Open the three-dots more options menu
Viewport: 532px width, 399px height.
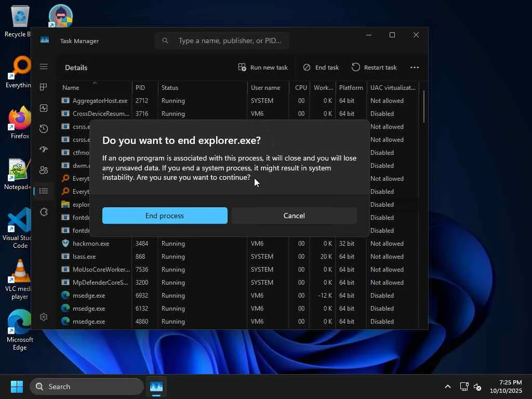(414, 68)
